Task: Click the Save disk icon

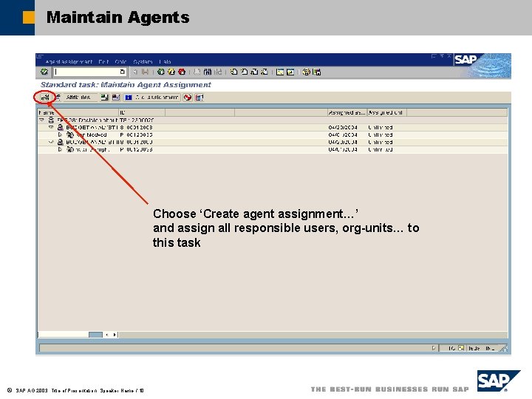Action: (x=146, y=72)
